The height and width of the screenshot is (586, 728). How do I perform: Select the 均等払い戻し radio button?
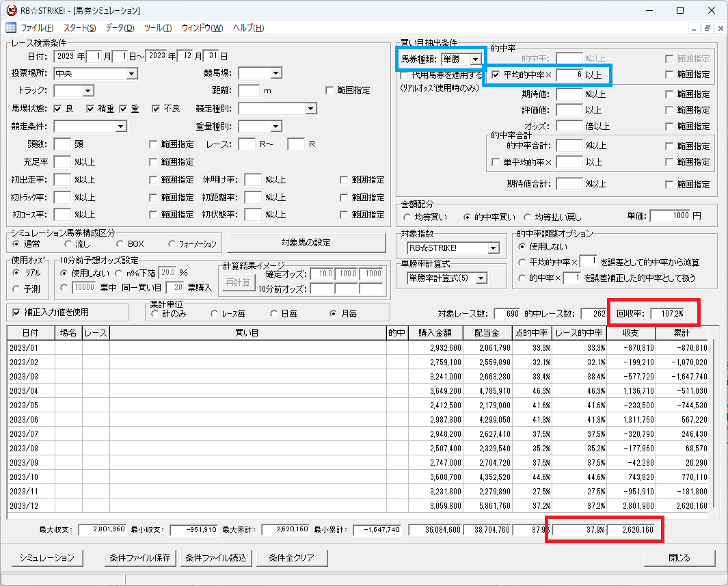(x=528, y=217)
